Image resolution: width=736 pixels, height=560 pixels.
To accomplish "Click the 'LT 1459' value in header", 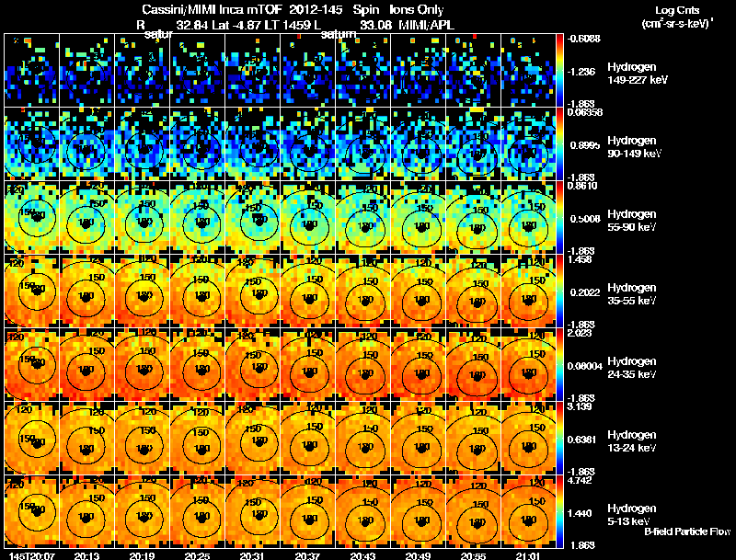I will click(x=287, y=25).
